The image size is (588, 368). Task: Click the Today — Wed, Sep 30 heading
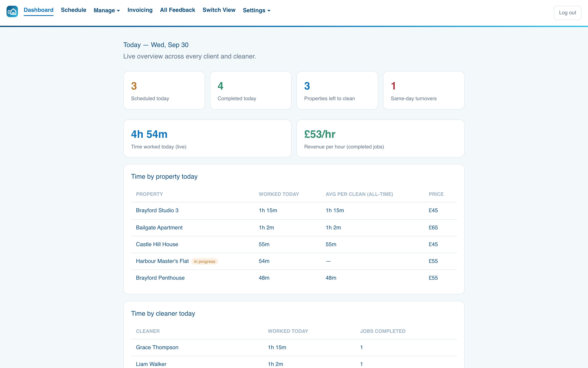[156, 45]
